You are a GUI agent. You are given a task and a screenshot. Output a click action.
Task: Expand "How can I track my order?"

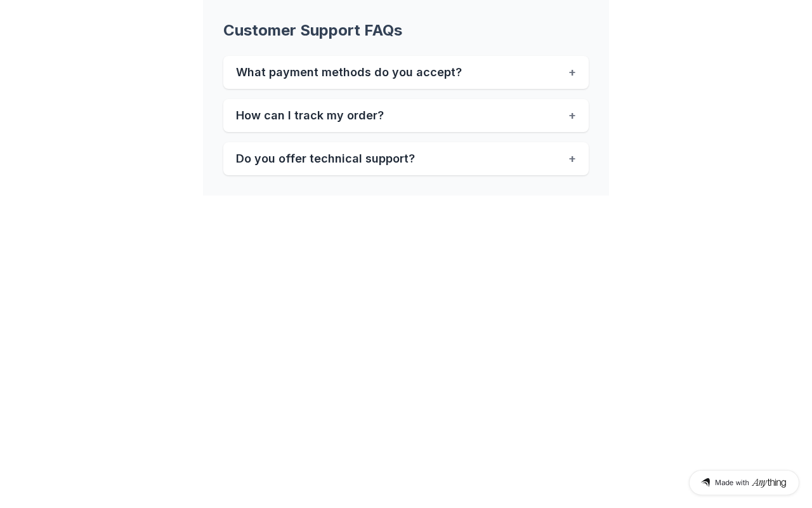click(x=310, y=116)
